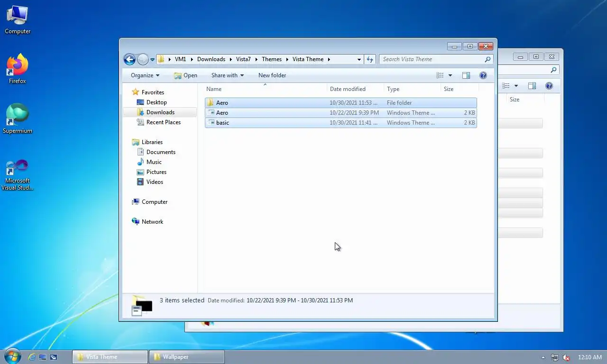Toggle the preview pane in the front window
This screenshot has height=364, width=607.
point(466,75)
